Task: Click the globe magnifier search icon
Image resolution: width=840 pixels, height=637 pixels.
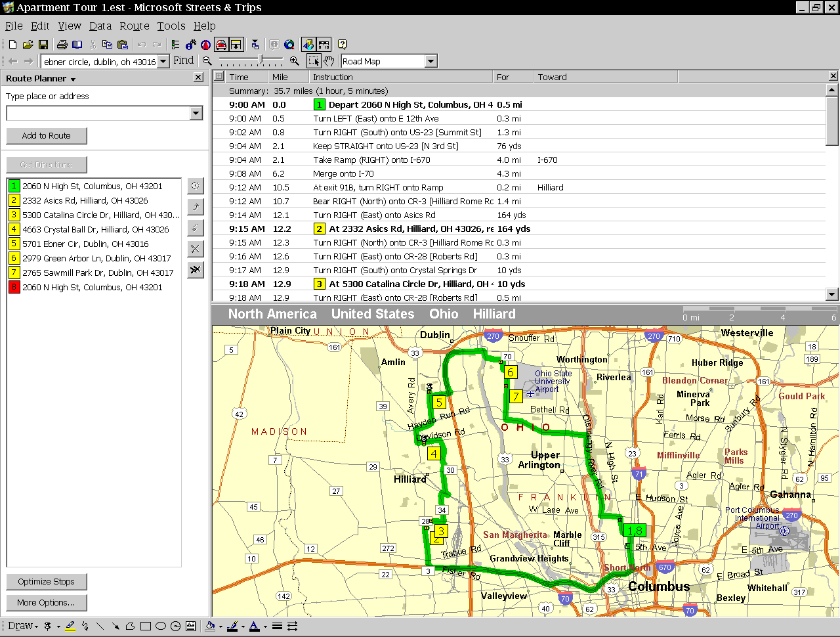Action: [x=289, y=45]
